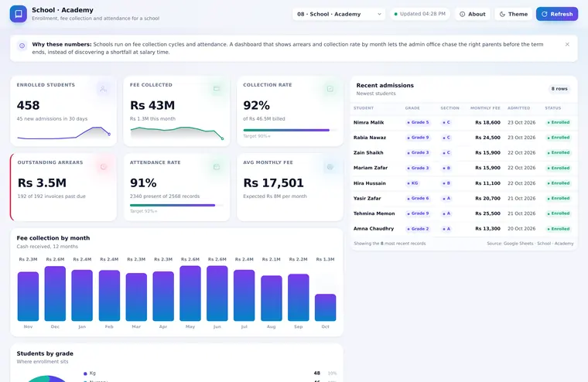
Task: Sort by the Student column header
Action: click(x=364, y=108)
